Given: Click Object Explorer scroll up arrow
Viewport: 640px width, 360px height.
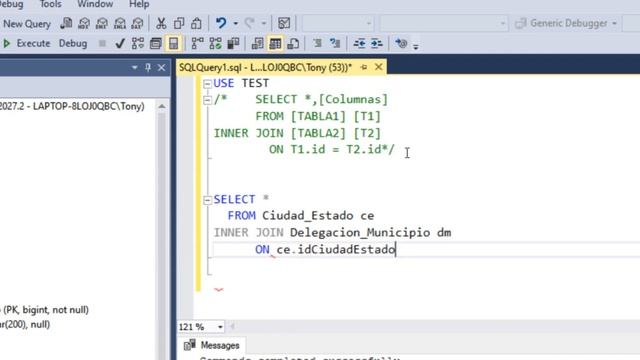Looking at the screenshot, I should (x=162, y=107).
